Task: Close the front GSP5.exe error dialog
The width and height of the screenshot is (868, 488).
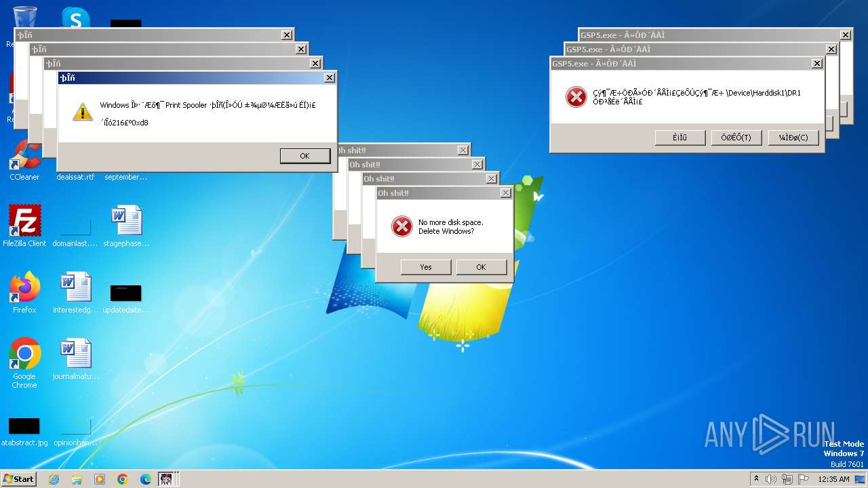Action: (817, 64)
